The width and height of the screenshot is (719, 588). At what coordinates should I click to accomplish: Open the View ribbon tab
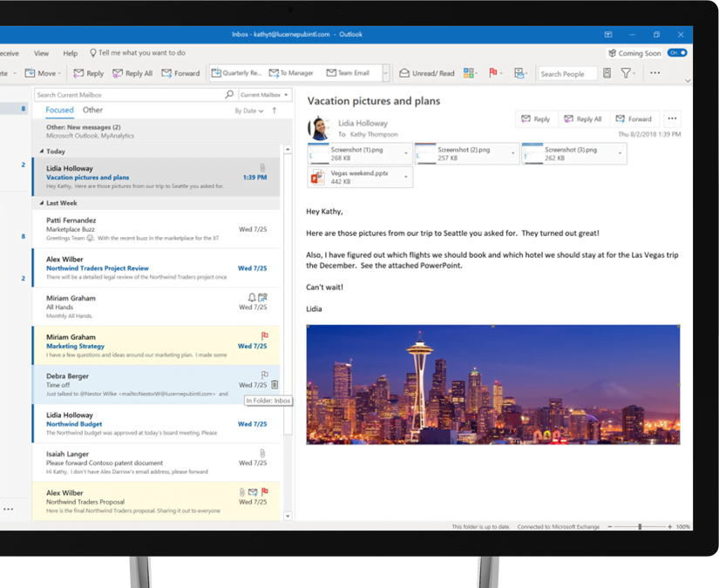tap(41, 53)
